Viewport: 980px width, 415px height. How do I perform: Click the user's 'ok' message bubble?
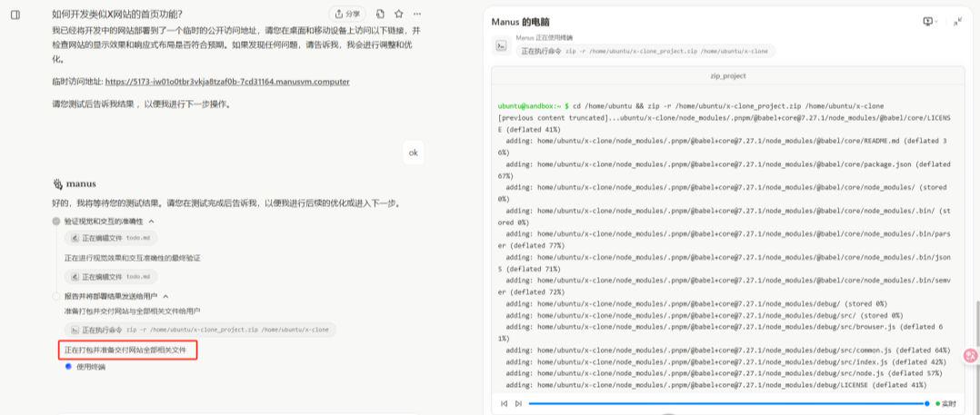413,153
